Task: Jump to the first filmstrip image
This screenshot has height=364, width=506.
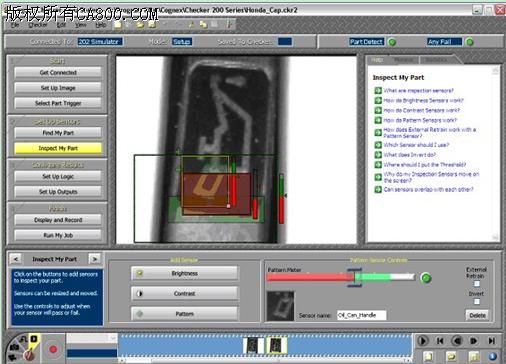Action: tap(440, 341)
